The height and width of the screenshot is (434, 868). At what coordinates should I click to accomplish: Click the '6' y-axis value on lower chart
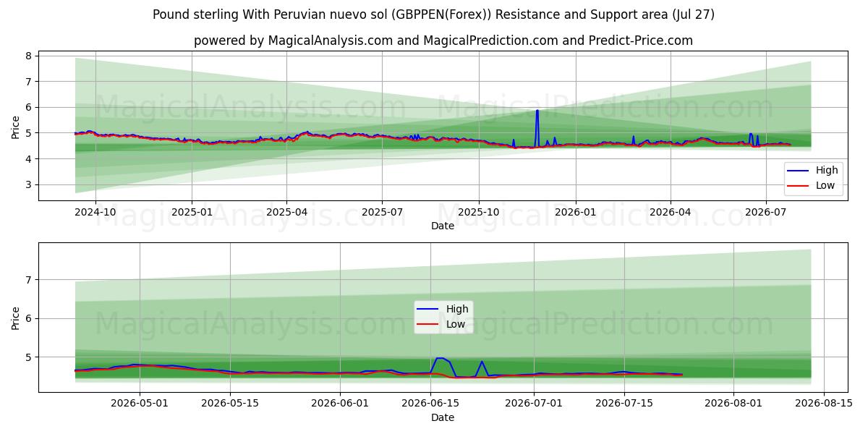[28, 318]
